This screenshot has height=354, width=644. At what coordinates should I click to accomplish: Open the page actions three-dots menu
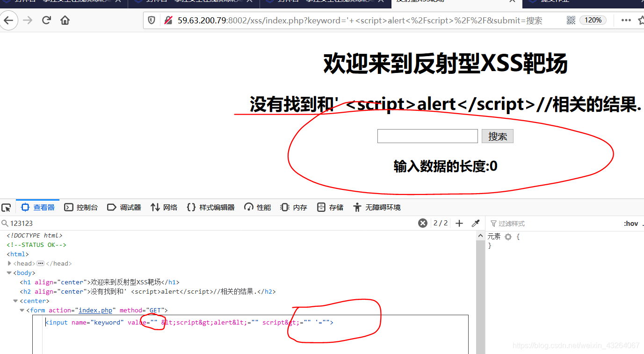[626, 20]
